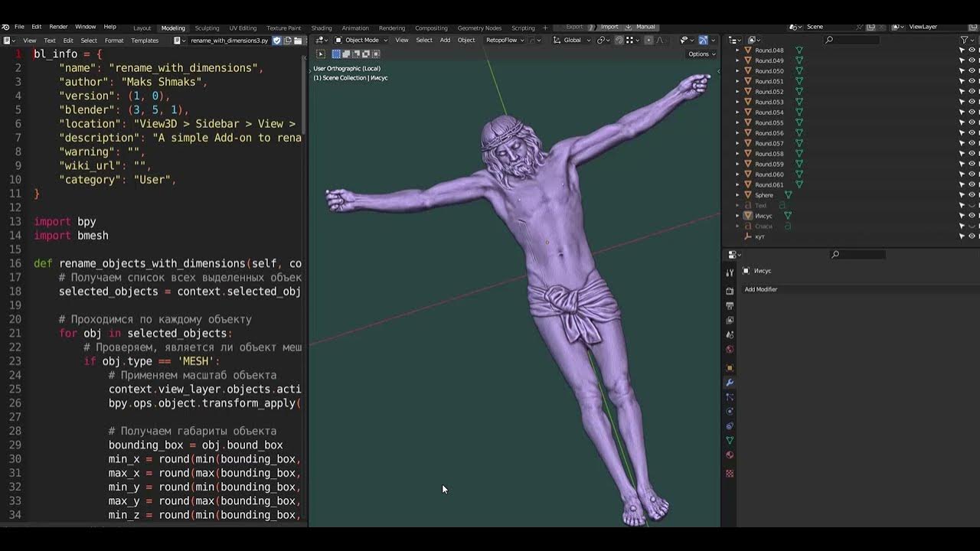Expand the Round.049 tree item
The image size is (980, 551).
click(x=738, y=60)
